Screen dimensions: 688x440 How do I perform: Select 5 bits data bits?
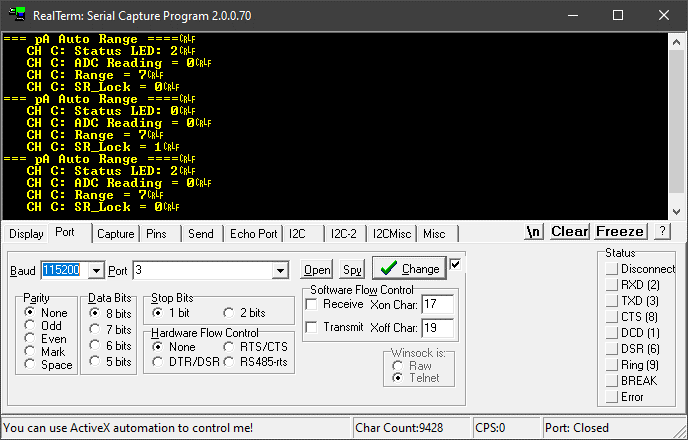(94, 361)
